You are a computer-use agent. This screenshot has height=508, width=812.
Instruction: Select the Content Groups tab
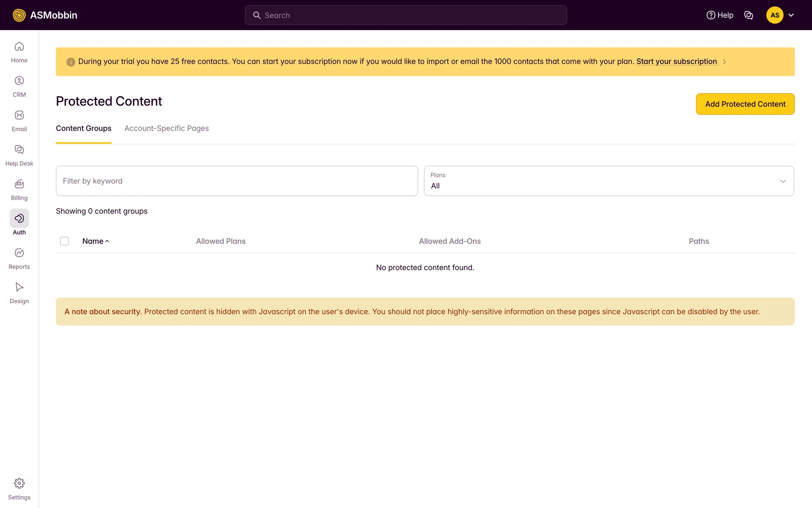pyautogui.click(x=83, y=128)
